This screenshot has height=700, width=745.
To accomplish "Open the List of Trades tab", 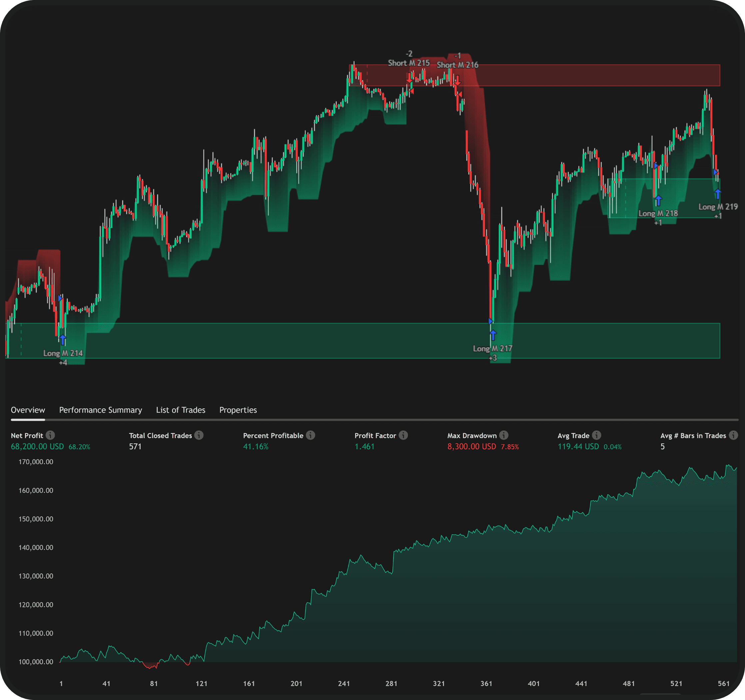I will coord(180,410).
